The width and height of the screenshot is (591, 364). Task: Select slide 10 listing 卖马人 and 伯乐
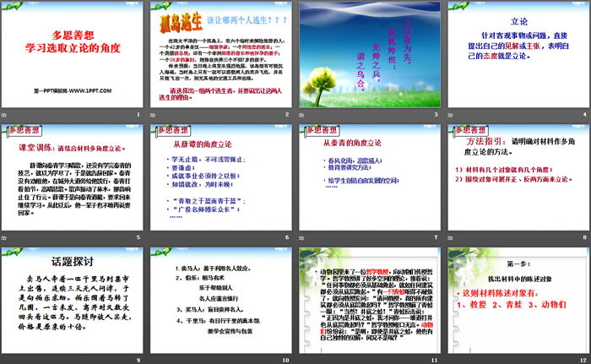click(221, 301)
